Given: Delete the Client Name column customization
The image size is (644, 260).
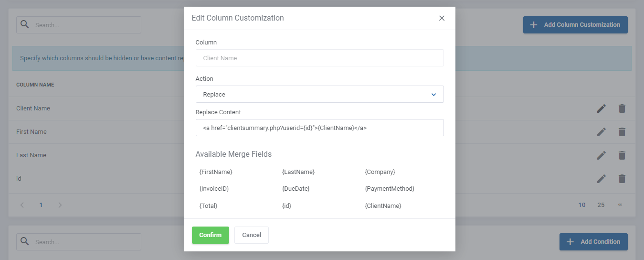Looking at the screenshot, I should [622, 108].
